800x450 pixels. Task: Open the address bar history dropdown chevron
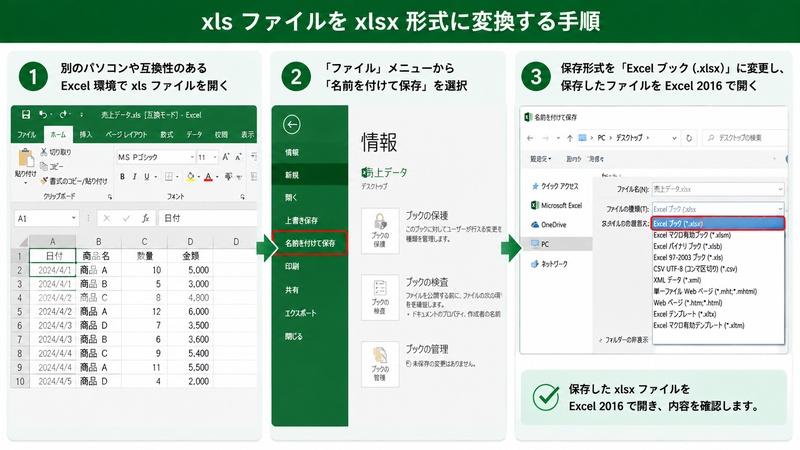pos(674,138)
